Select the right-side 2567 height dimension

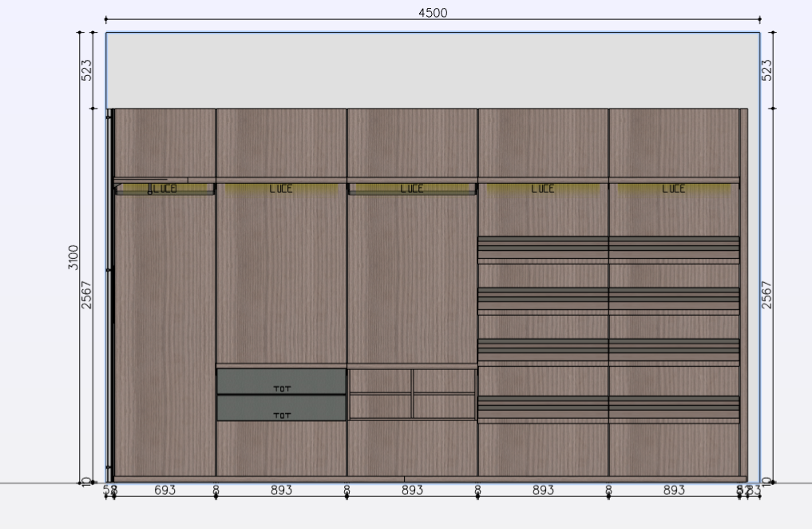click(767, 296)
